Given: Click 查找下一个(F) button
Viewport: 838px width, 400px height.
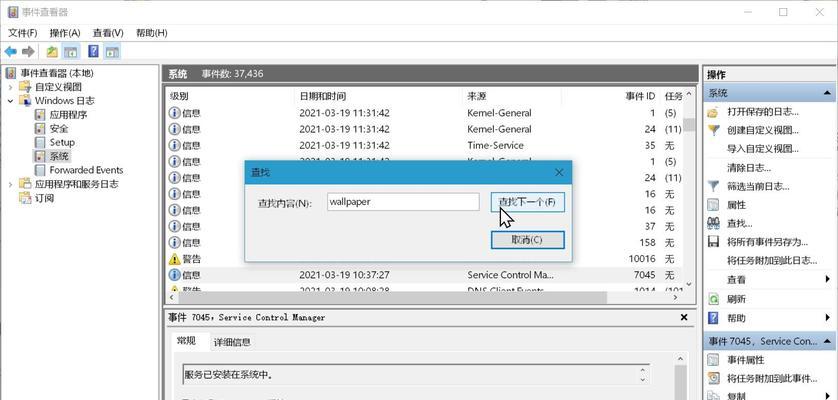Looking at the screenshot, I should pos(527,202).
